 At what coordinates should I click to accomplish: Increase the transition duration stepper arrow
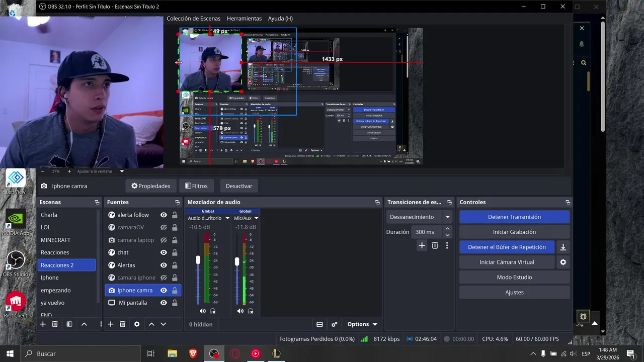pyautogui.click(x=447, y=229)
